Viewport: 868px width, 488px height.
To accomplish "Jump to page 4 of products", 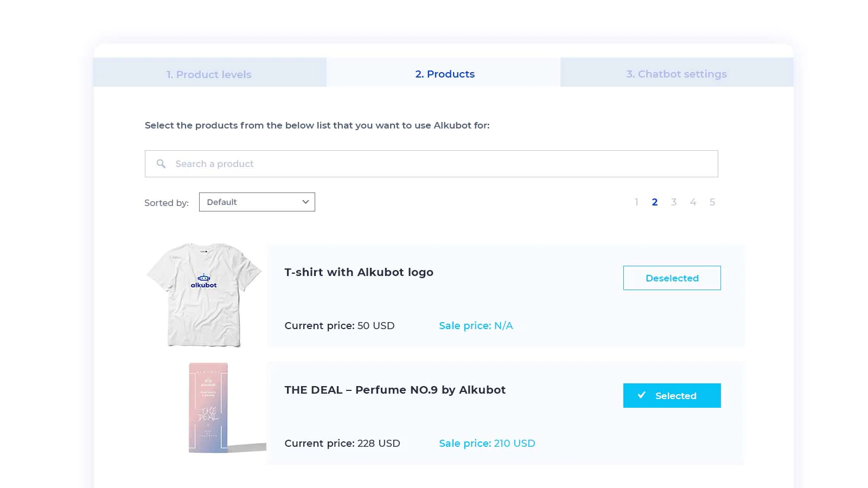I will (693, 202).
